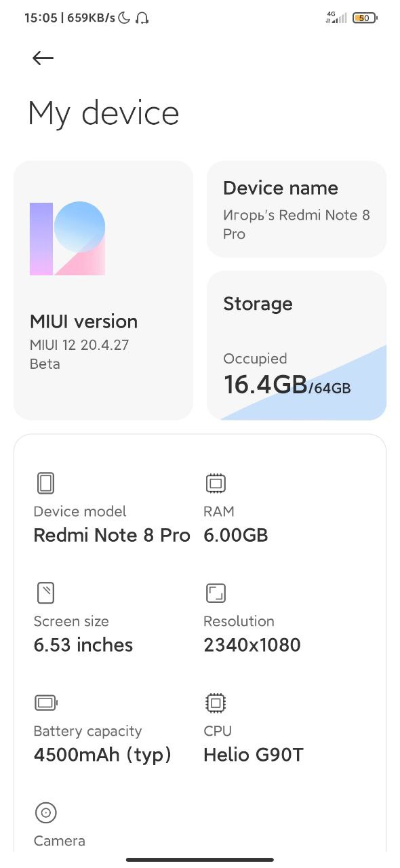Open the Storage card
This screenshot has width=400, height=868.
[x=296, y=346]
